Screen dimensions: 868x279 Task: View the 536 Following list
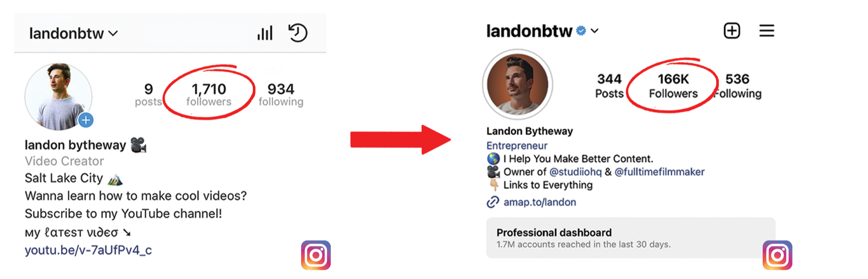pos(738,86)
